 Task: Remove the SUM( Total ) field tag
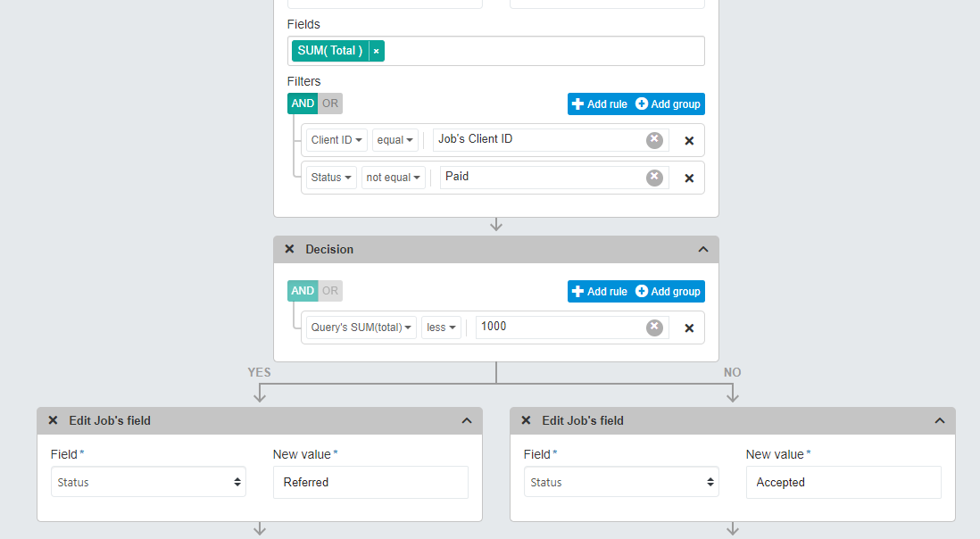click(x=376, y=51)
